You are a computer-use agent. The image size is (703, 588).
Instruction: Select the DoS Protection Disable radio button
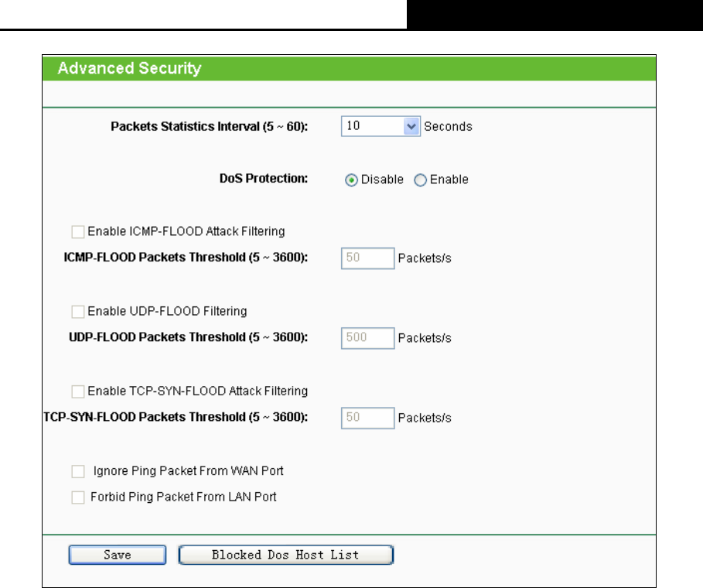[351, 180]
